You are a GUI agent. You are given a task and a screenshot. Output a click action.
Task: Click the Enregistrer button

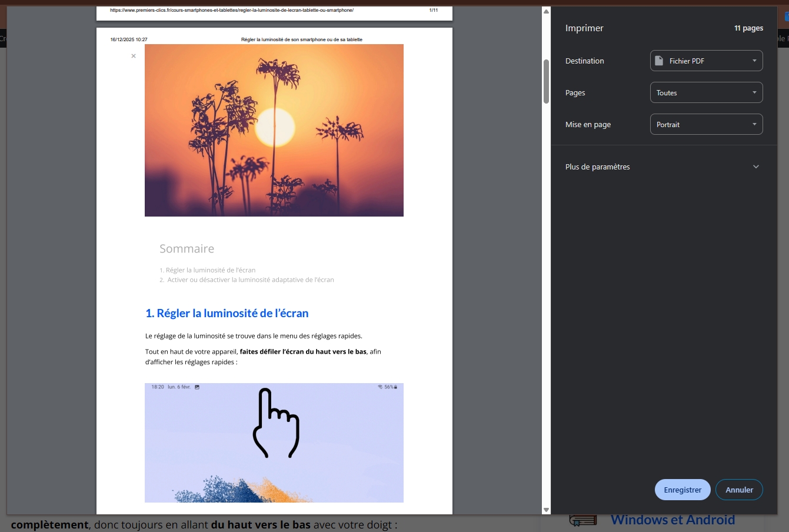click(x=682, y=490)
